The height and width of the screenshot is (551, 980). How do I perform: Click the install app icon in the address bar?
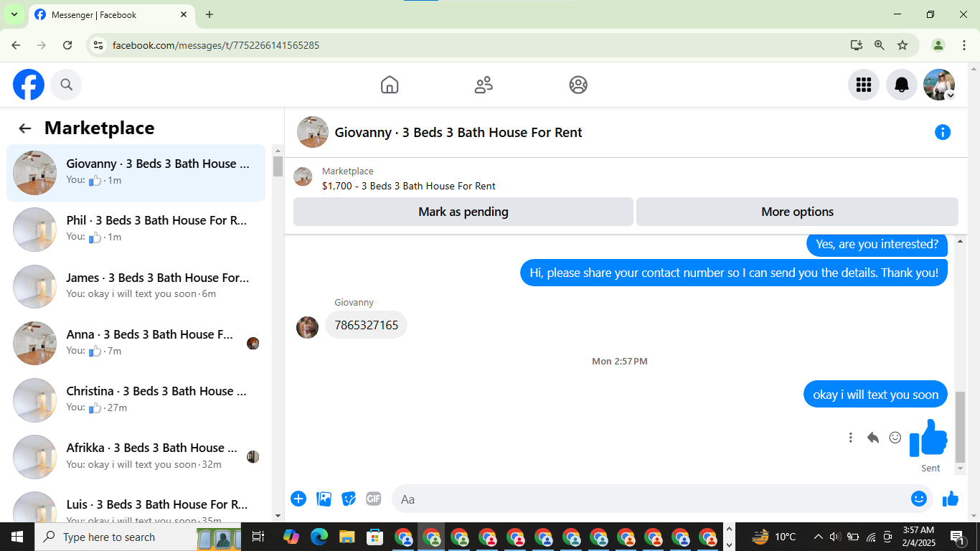857,45
